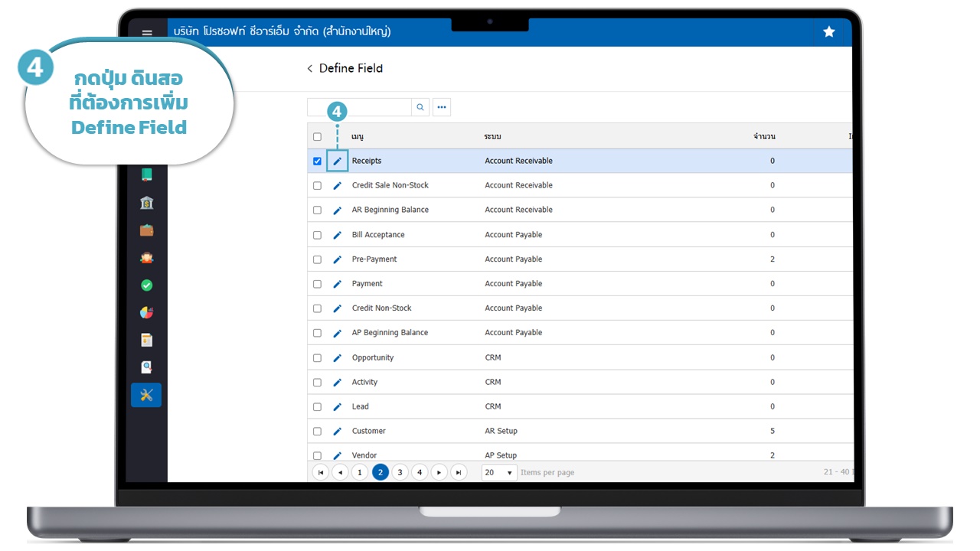Select the Credit Non-Stock checkbox
Image resolution: width=980 pixels, height=551 pixels.
click(x=317, y=308)
